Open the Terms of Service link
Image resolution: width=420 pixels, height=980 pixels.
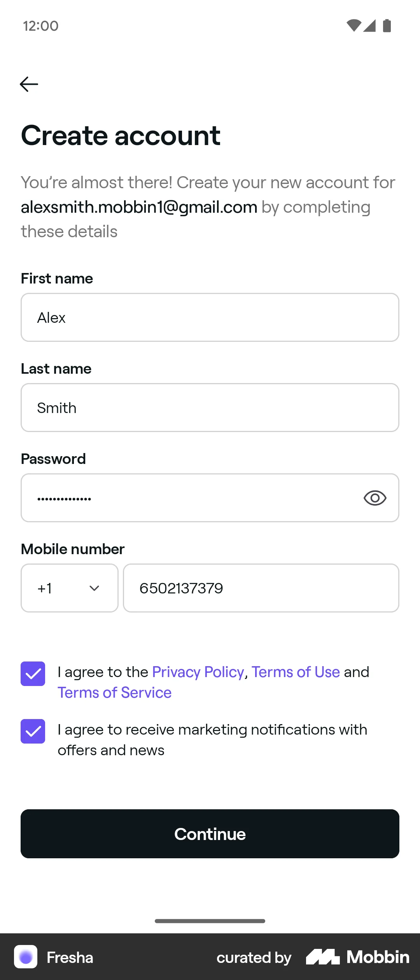(x=114, y=692)
